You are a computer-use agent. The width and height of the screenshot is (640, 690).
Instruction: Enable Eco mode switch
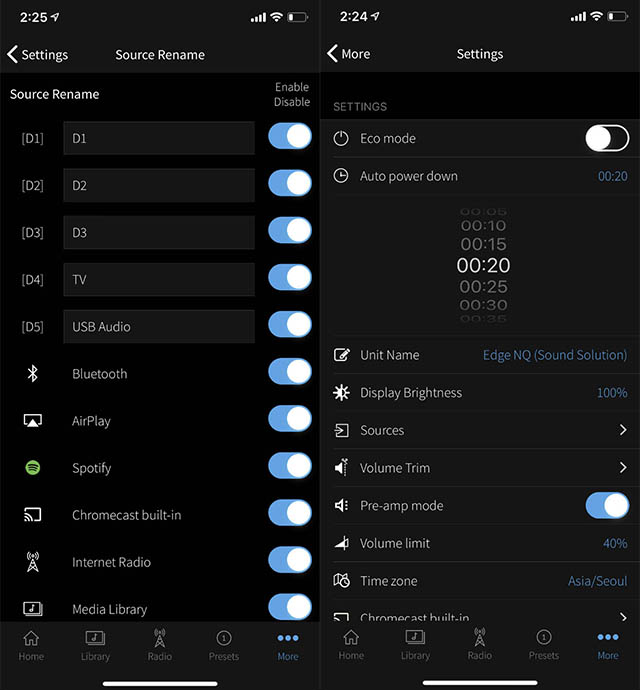(x=606, y=139)
